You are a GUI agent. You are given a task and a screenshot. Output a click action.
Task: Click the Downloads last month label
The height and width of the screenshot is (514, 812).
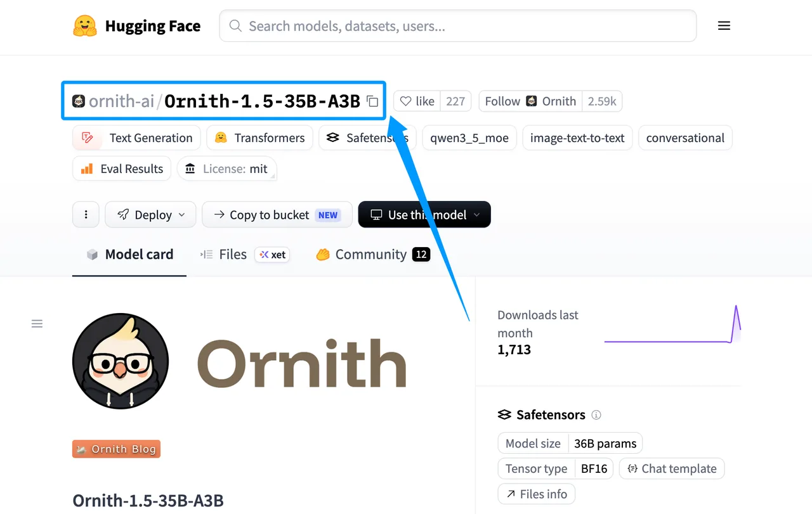pyautogui.click(x=538, y=324)
